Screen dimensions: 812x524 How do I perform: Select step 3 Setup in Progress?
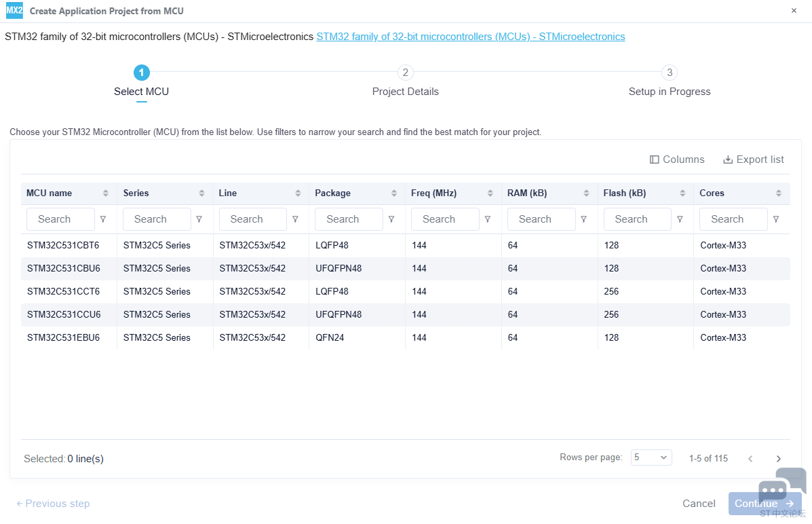pos(669,73)
